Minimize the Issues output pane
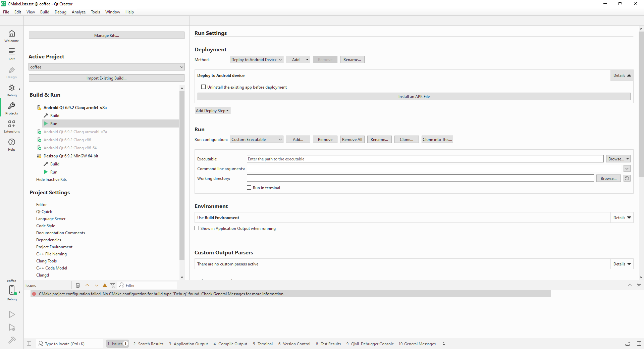 pos(630,285)
